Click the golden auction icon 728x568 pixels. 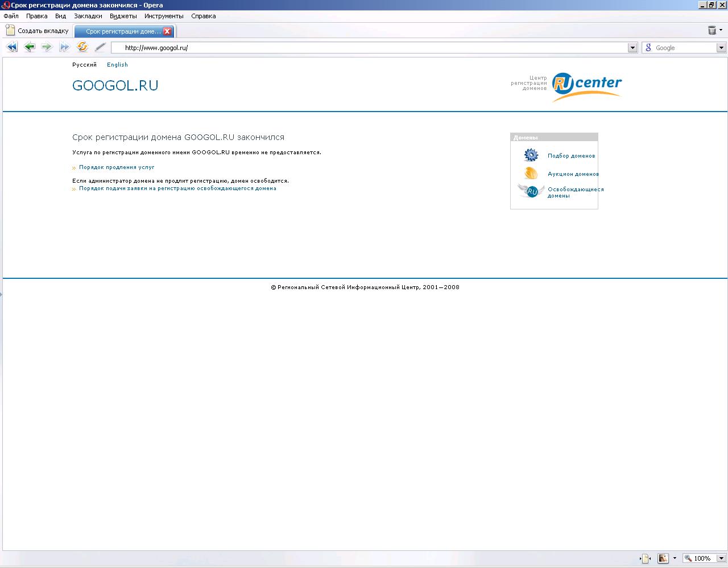[x=531, y=173]
